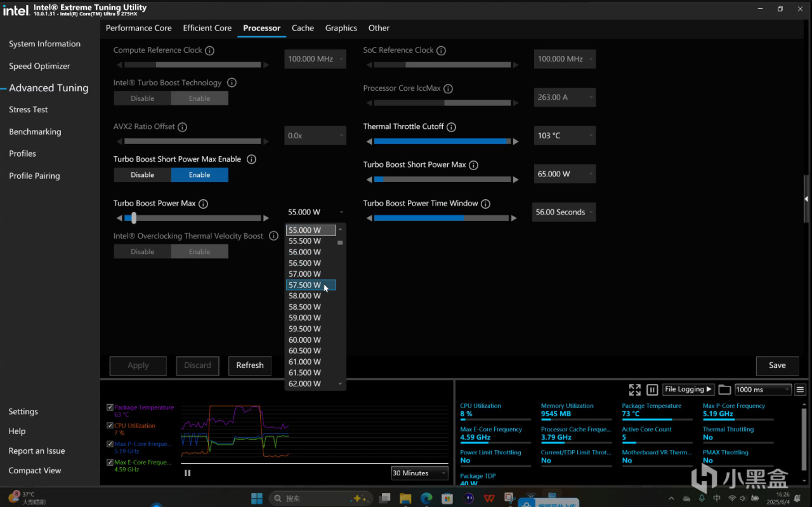Expand the monitor panel to full screen
This screenshot has width=812, height=507.
(x=634, y=390)
